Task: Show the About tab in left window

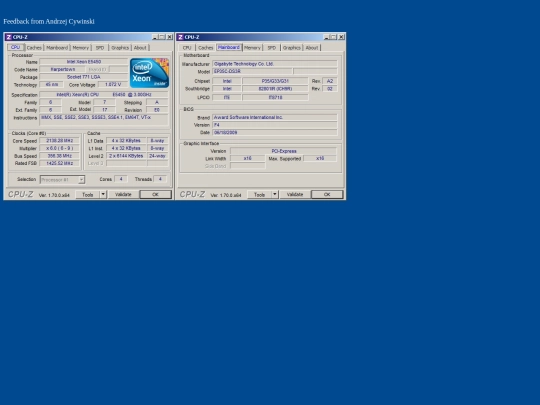Action: pos(140,48)
